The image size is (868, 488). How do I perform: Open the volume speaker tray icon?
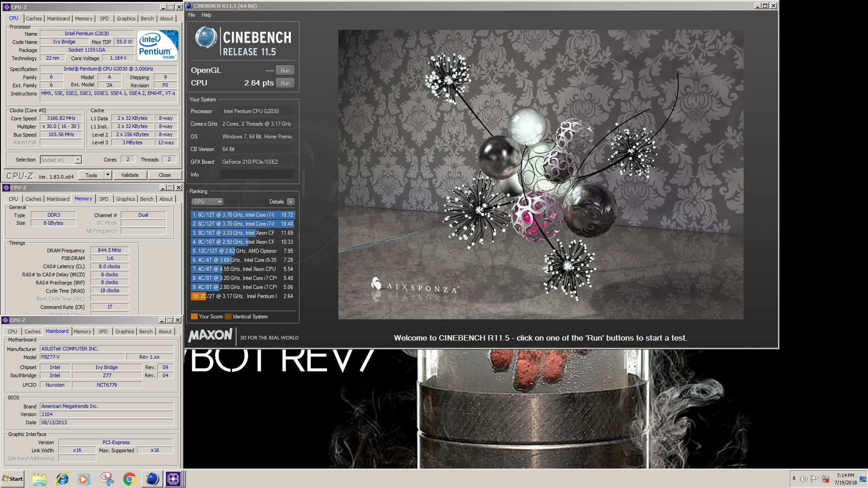point(803,479)
